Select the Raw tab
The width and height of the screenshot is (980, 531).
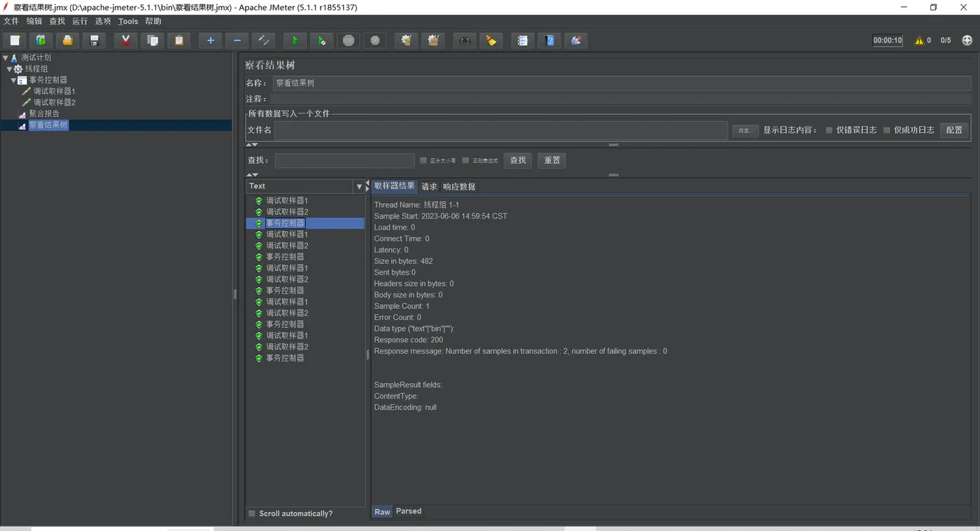point(382,512)
